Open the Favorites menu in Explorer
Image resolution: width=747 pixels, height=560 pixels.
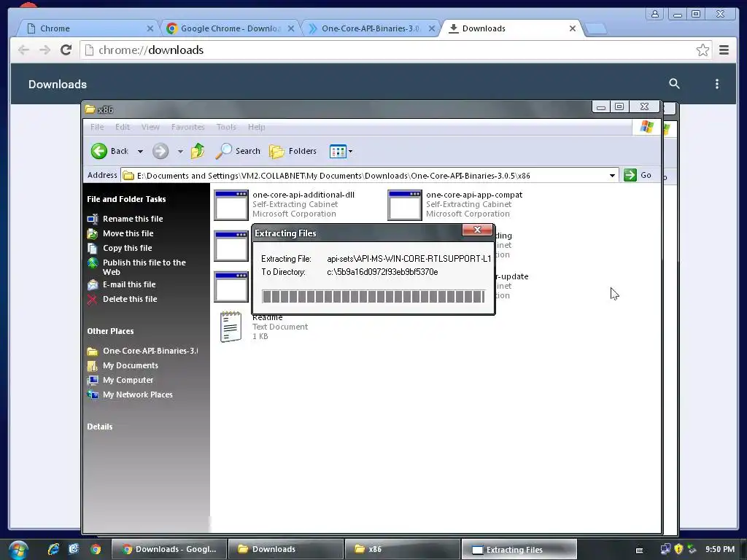coord(187,127)
